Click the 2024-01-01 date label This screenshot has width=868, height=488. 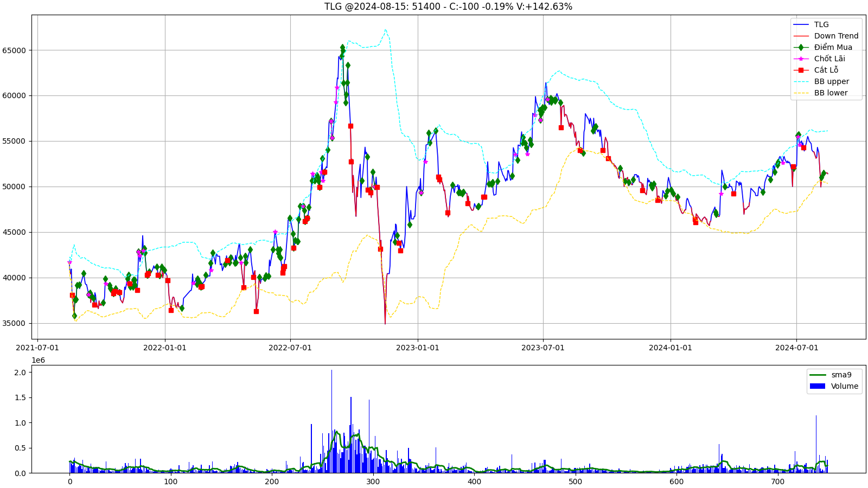671,348
